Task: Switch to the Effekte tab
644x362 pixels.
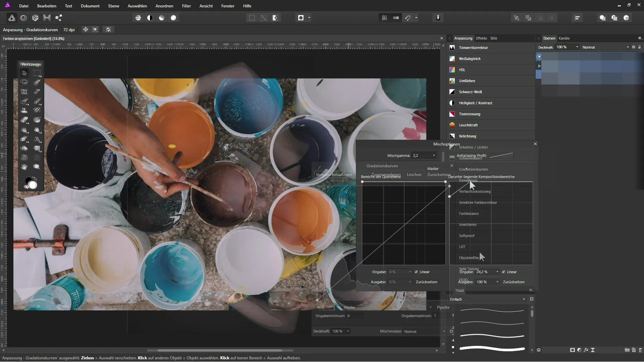Action: pyautogui.click(x=481, y=38)
